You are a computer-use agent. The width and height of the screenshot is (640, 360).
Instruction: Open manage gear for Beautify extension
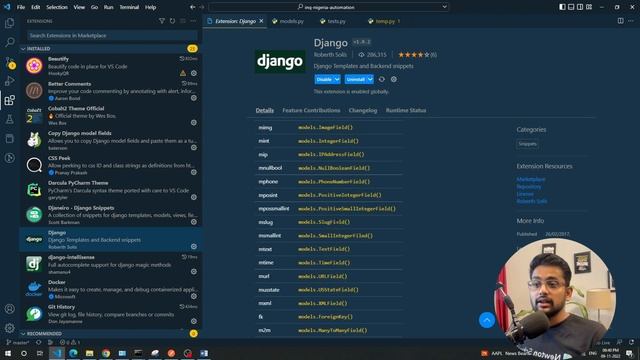[x=194, y=73]
